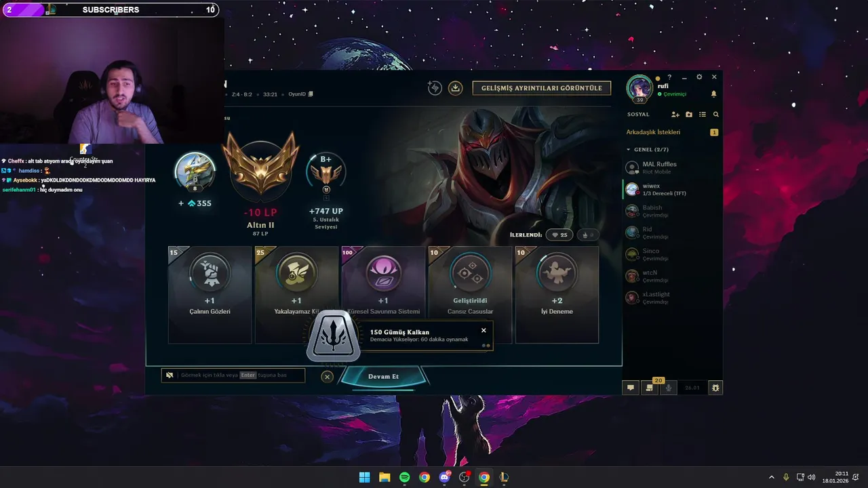Click the round X button beside Devam Et
The width and height of the screenshot is (868, 488).
click(327, 377)
